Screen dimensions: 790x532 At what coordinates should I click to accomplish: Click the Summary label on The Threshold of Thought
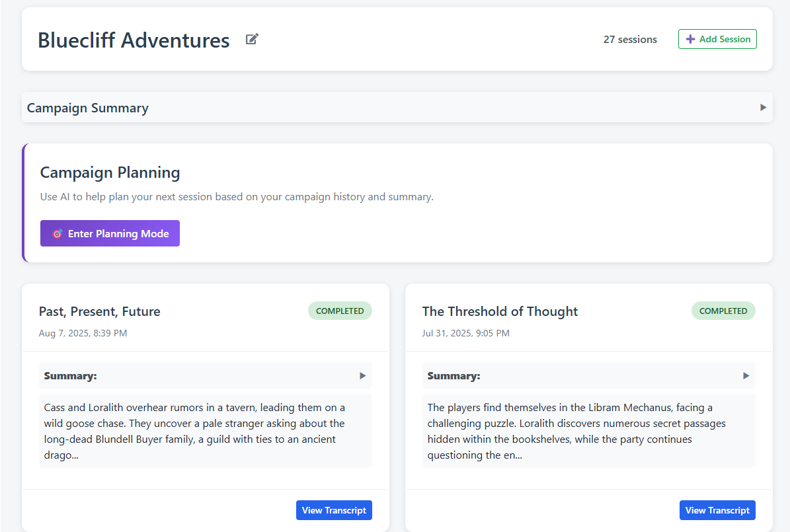click(x=454, y=375)
